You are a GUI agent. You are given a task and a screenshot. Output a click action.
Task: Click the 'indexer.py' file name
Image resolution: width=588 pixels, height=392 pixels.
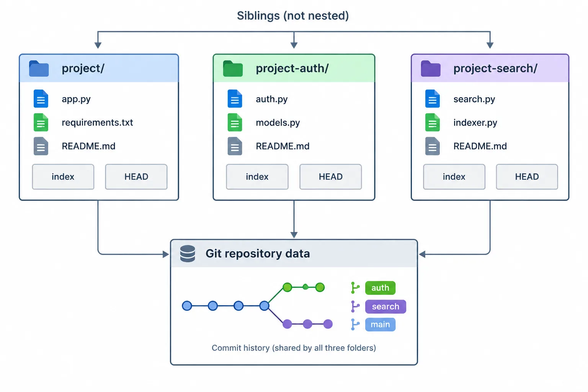[475, 122]
